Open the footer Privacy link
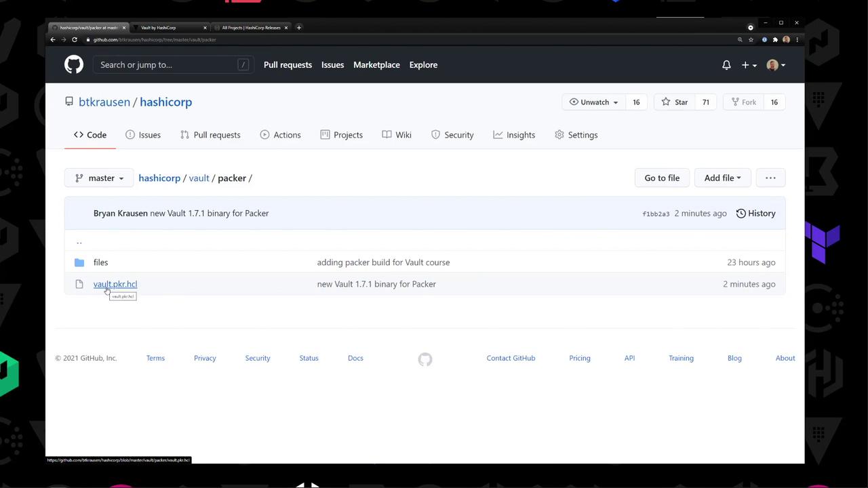This screenshot has height=488, width=868. coord(205,358)
